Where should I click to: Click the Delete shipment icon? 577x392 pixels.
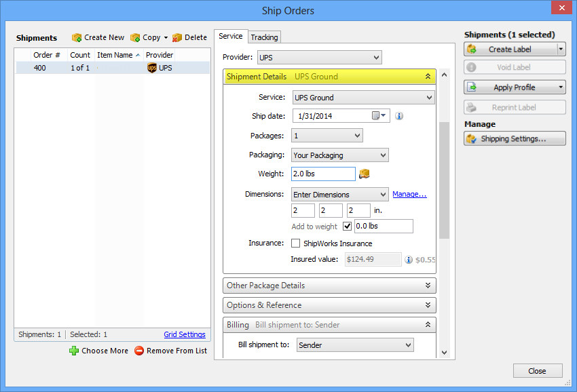tap(177, 37)
